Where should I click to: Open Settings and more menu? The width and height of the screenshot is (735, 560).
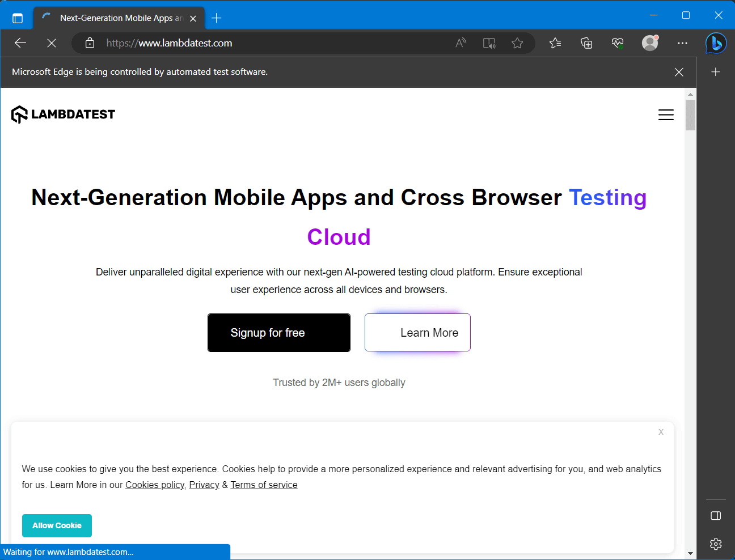(682, 43)
